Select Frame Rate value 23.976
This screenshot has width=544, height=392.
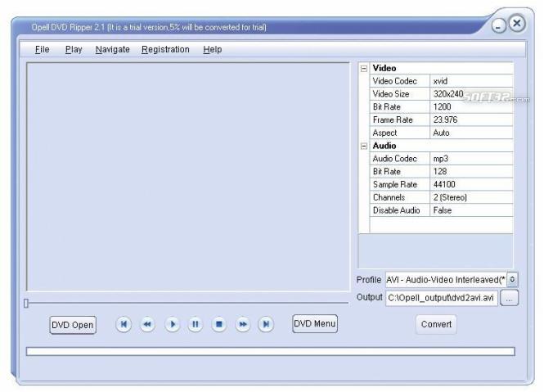(x=471, y=119)
